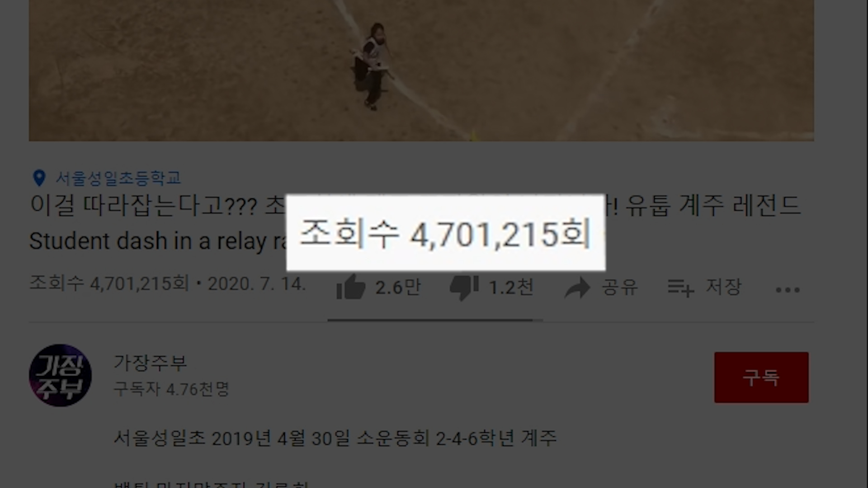Click the 공유 share label
The width and height of the screenshot is (868, 488).
point(620,287)
